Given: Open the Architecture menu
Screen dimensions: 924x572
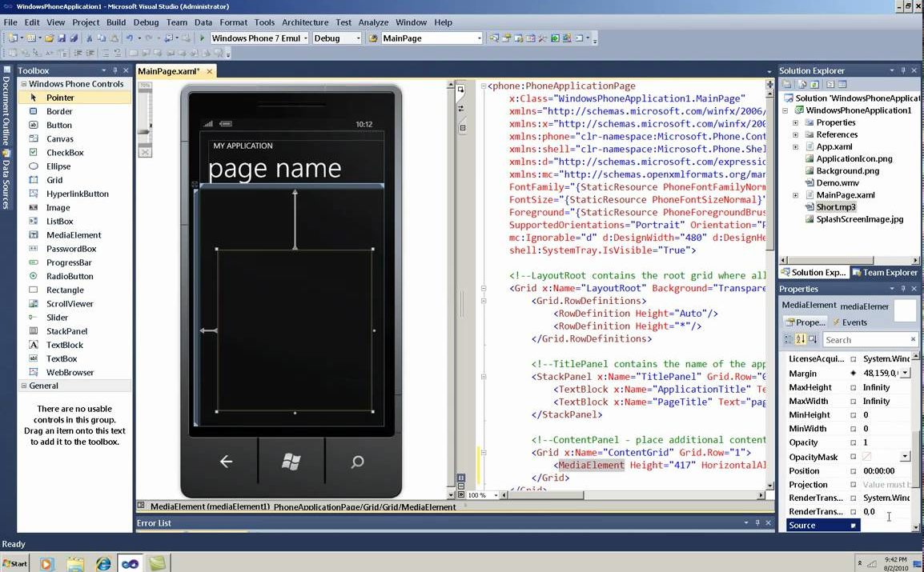Looking at the screenshot, I should point(305,22).
